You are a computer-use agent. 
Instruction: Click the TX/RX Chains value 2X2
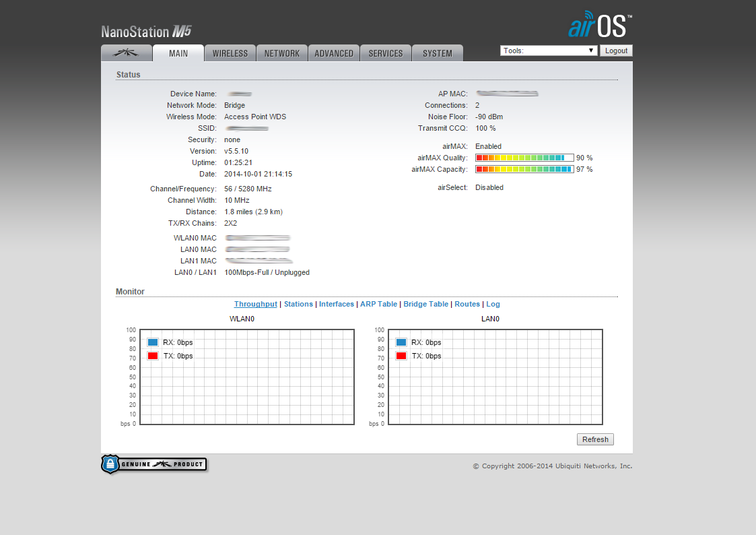[x=230, y=223]
